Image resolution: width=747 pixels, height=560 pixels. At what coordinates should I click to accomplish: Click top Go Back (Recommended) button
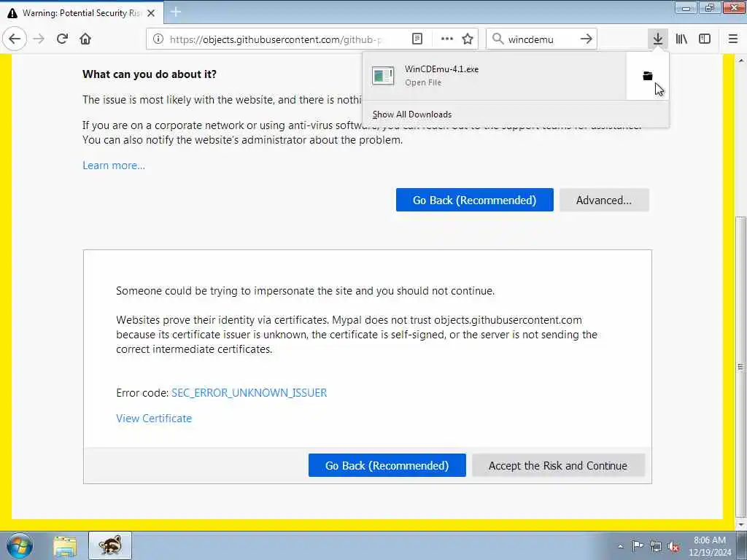(474, 200)
